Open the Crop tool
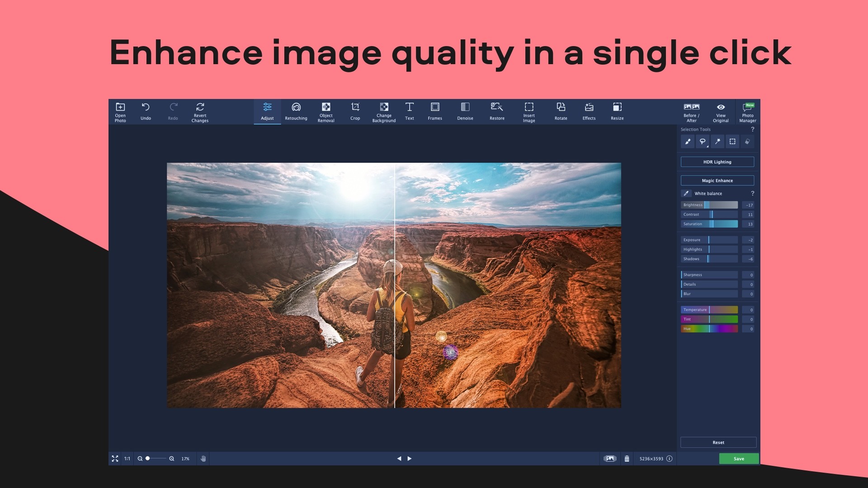 [x=355, y=112]
